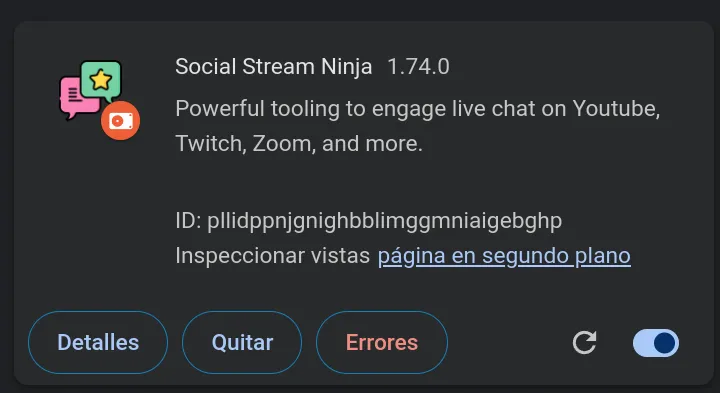Open the Detalles page

[98, 342]
